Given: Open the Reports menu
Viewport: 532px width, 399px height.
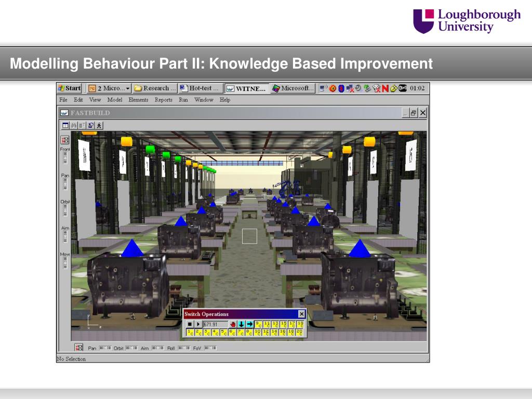Looking at the screenshot, I should (x=164, y=100).
